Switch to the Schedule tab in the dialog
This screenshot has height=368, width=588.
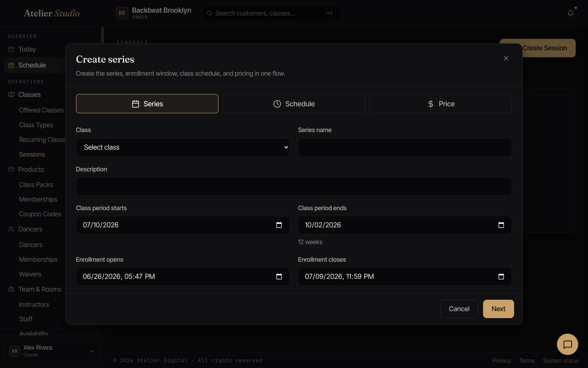[294, 104]
